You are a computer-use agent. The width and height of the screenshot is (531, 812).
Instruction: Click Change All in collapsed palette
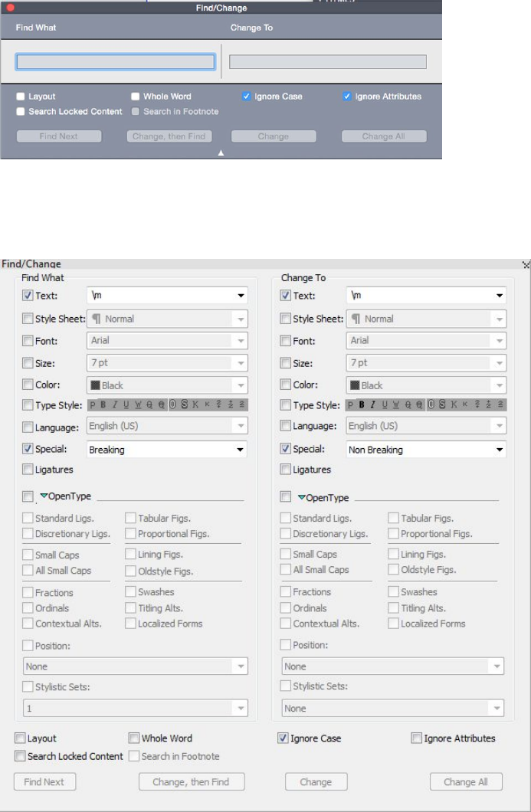coord(384,136)
